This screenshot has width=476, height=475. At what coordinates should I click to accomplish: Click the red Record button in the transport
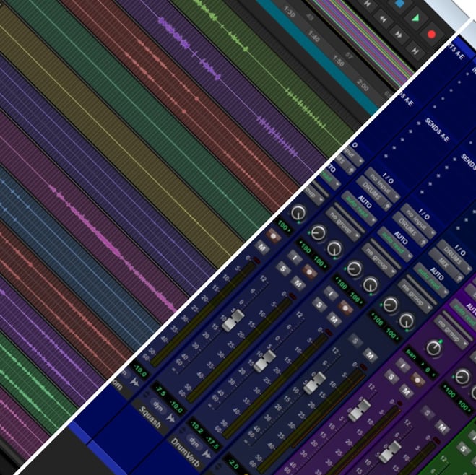[431, 34]
